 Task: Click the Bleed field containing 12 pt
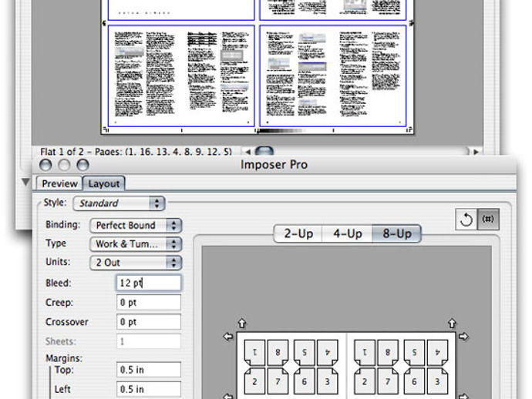(x=149, y=283)
